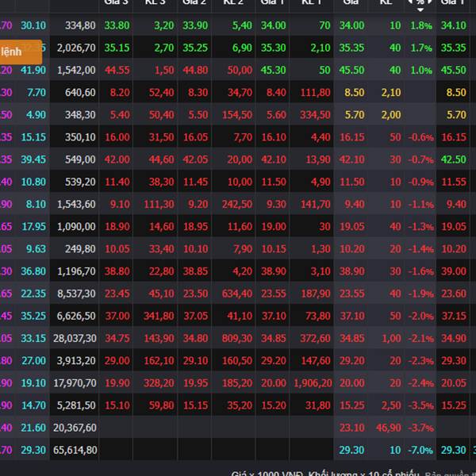Image resolution: width=476 pixels, height=476 pixels.
Task: Click the cyan floor change value '-7.0%'
Action: (x=420, y=450)
